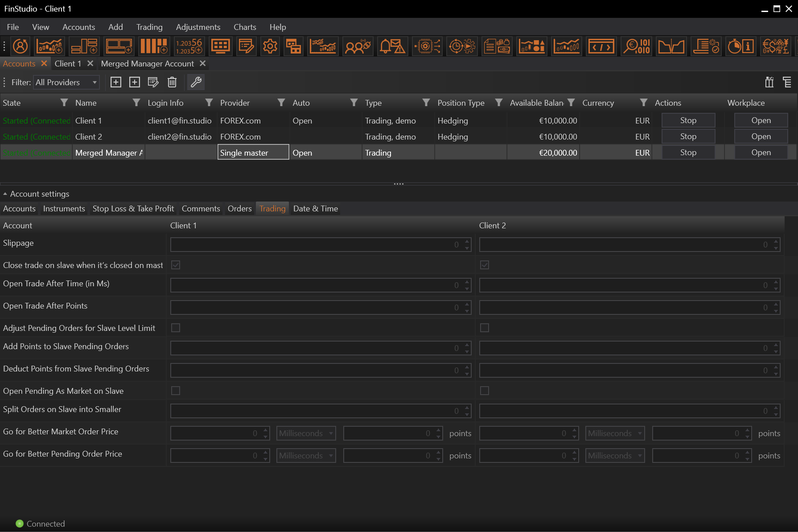The width and height of the screenshot is (798, 532).
Task: Click the Client 1 Slippage input field
Action: 312,244
